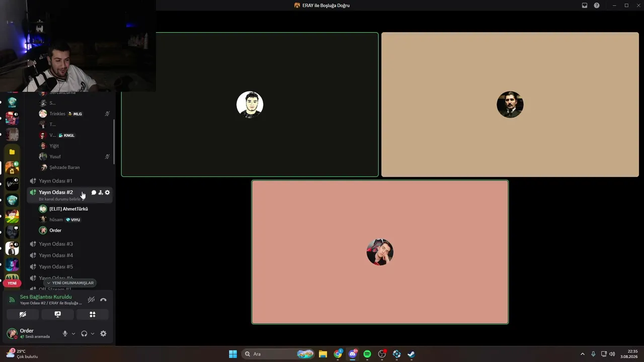Open File Explorer from taskbar

tap(323, 354)
